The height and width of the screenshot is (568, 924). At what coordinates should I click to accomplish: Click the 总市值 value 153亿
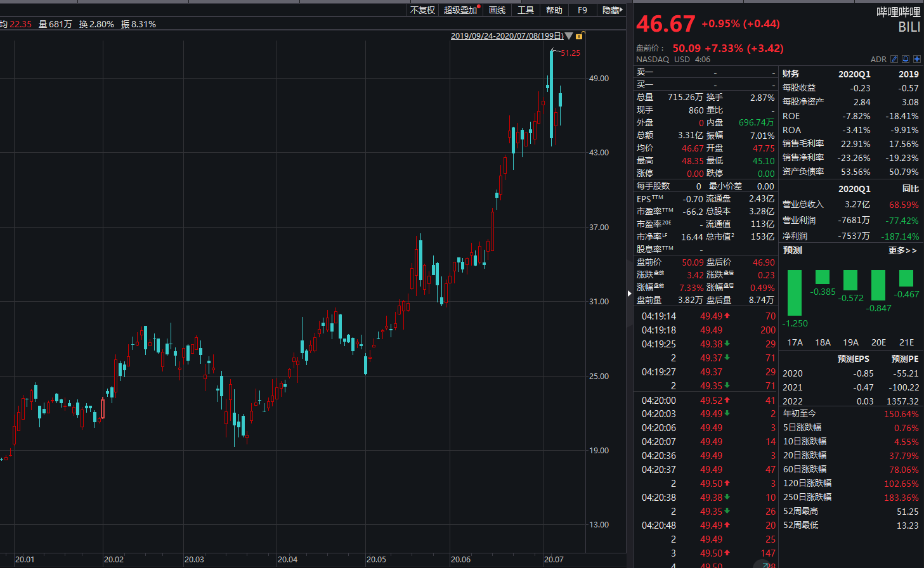tap(762, 236)
